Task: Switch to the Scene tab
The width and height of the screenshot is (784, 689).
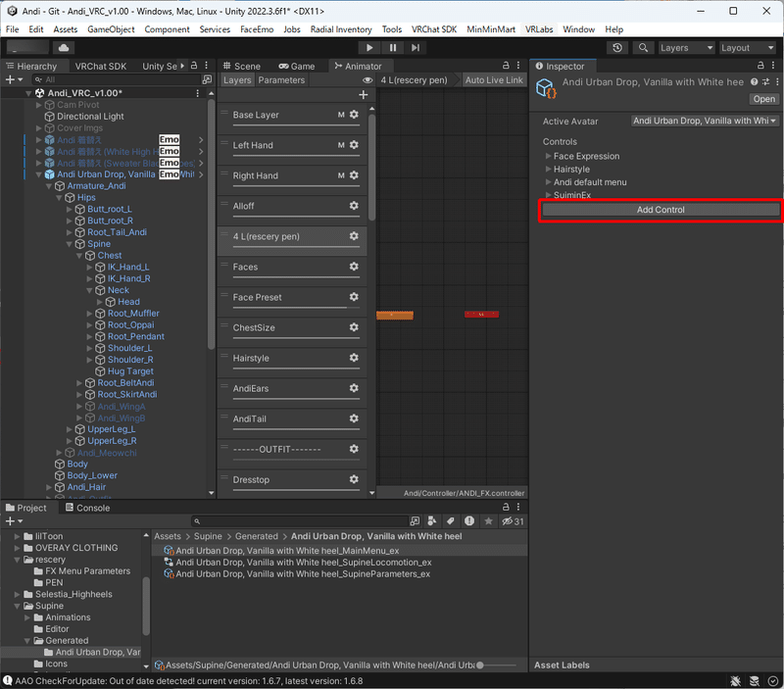Action: tap(242, 66)
